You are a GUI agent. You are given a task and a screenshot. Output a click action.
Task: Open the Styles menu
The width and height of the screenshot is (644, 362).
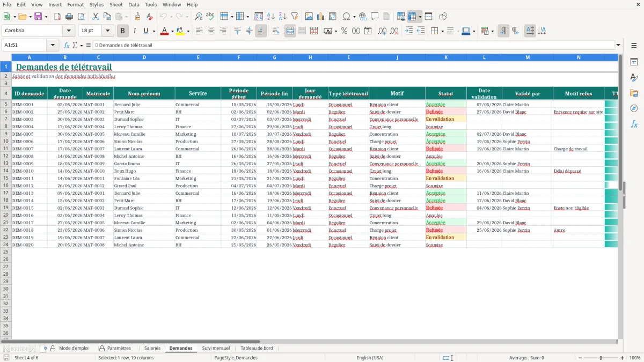tap(97, 4)
